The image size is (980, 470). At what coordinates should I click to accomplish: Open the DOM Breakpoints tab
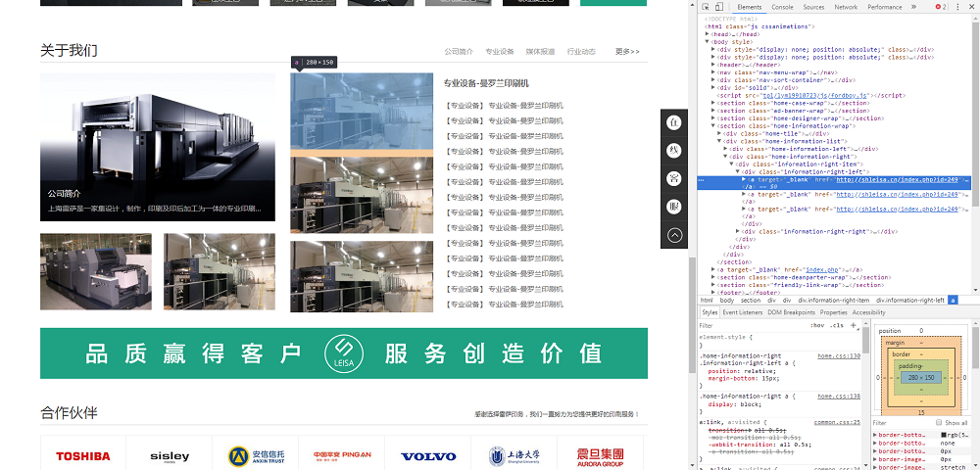click(791, 312)
